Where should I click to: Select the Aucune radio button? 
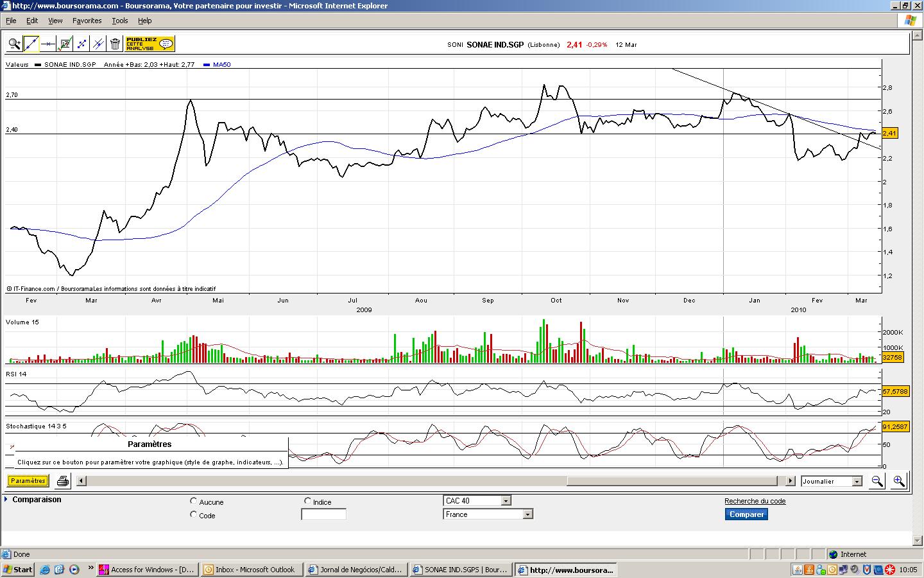(x=194, y=501)
